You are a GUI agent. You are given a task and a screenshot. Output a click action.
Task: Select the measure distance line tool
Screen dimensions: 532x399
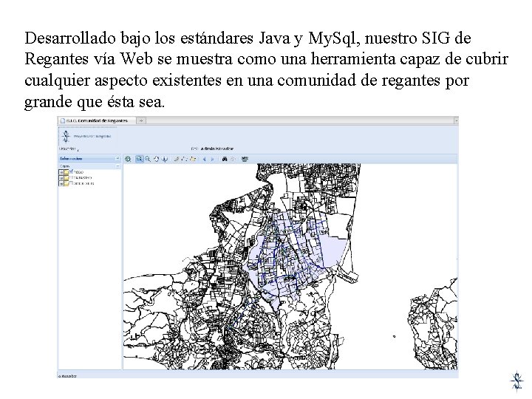coord(184,159)
